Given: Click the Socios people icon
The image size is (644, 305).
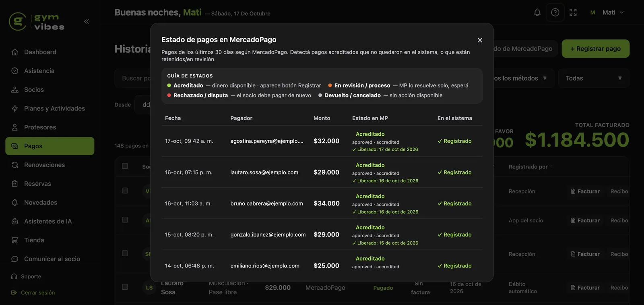Looking at the screenshot, I should (15, 89).
